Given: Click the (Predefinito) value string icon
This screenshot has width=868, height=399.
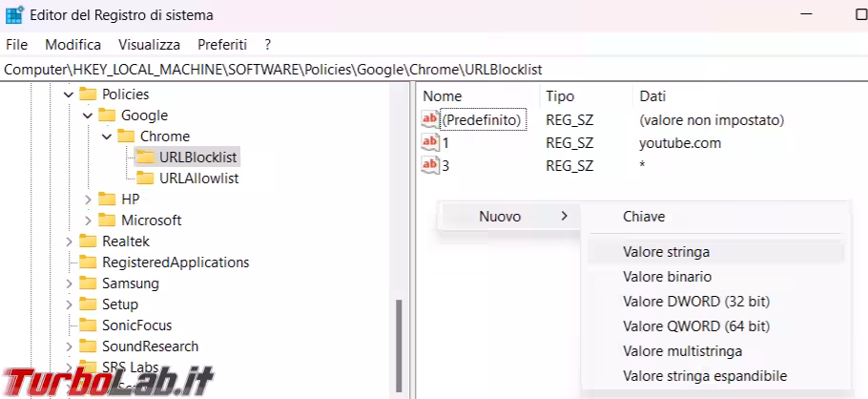Looking at the screenshot, I should pyautogui.click(x=430, y=120).
